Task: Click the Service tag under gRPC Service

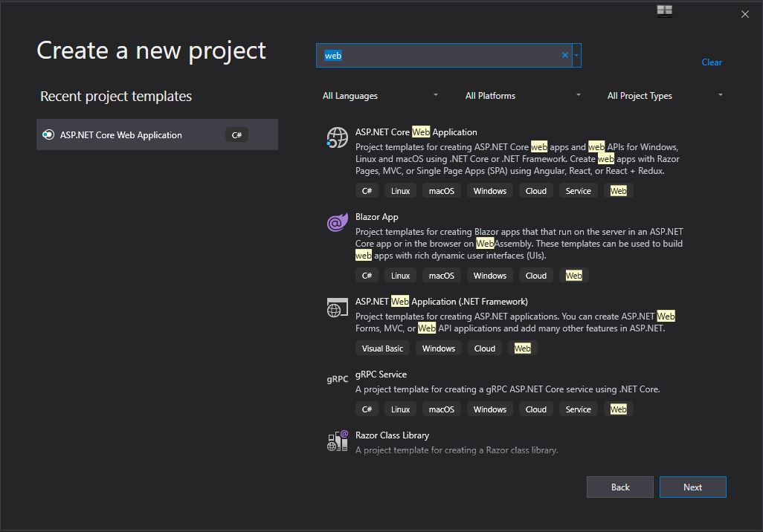Action: click(578, 409)
